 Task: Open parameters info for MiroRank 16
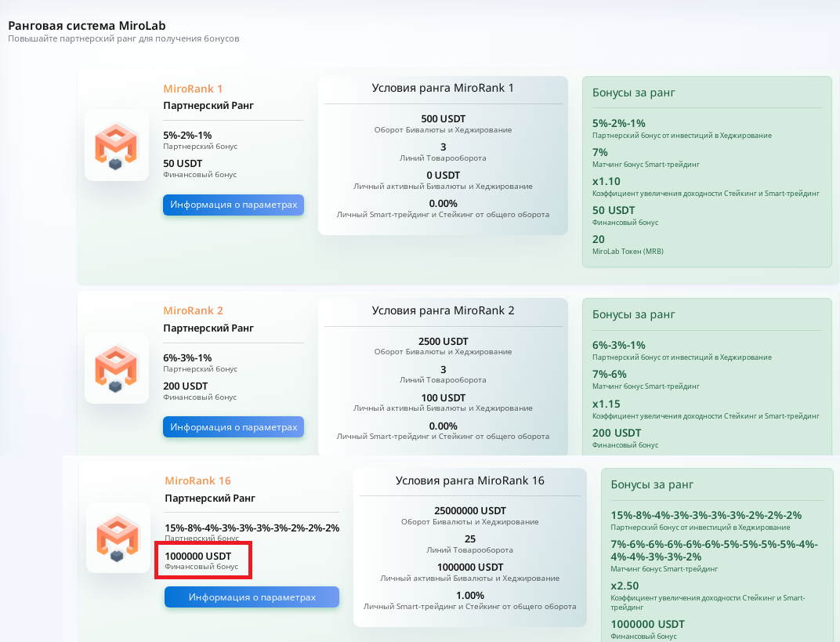(x=252, y=597)
